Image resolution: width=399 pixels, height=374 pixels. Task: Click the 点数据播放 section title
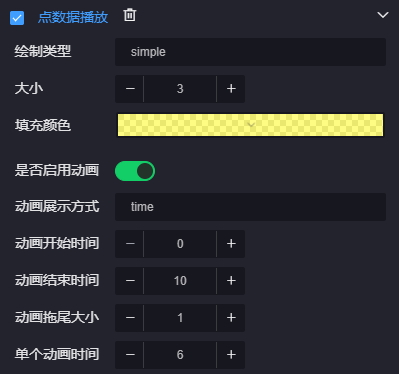pyautogui.click(x=73, y=18)
